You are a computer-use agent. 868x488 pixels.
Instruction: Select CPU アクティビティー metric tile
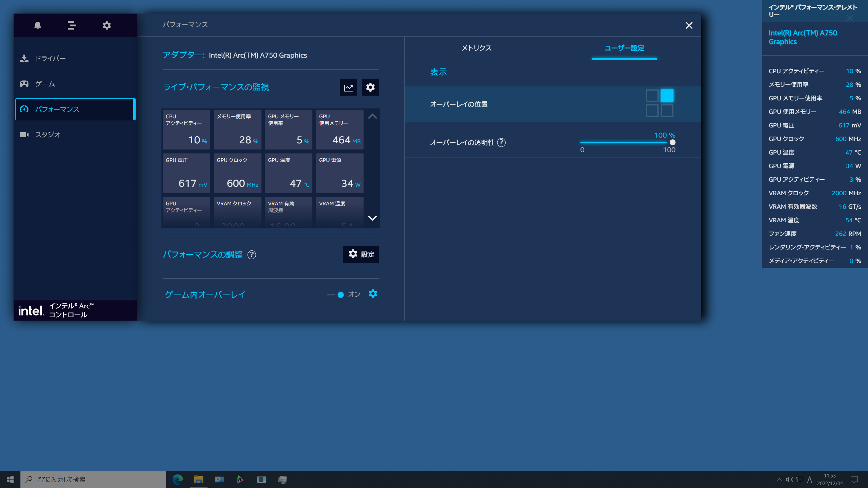[186, 129]
